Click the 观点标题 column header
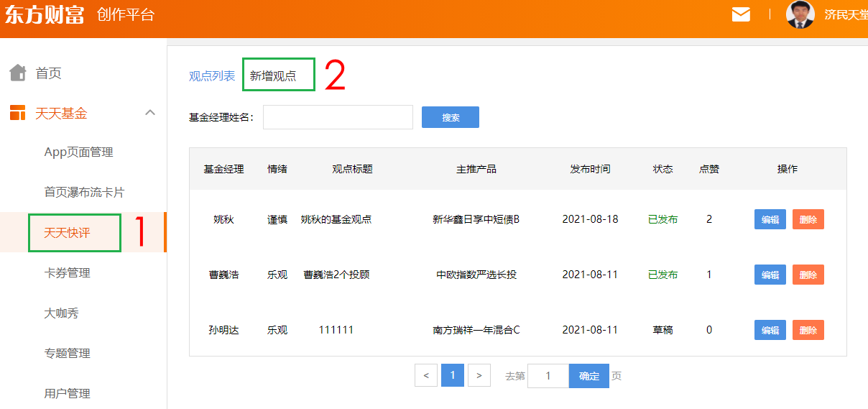Screen dimensions: 868x409 click(352, 169)
